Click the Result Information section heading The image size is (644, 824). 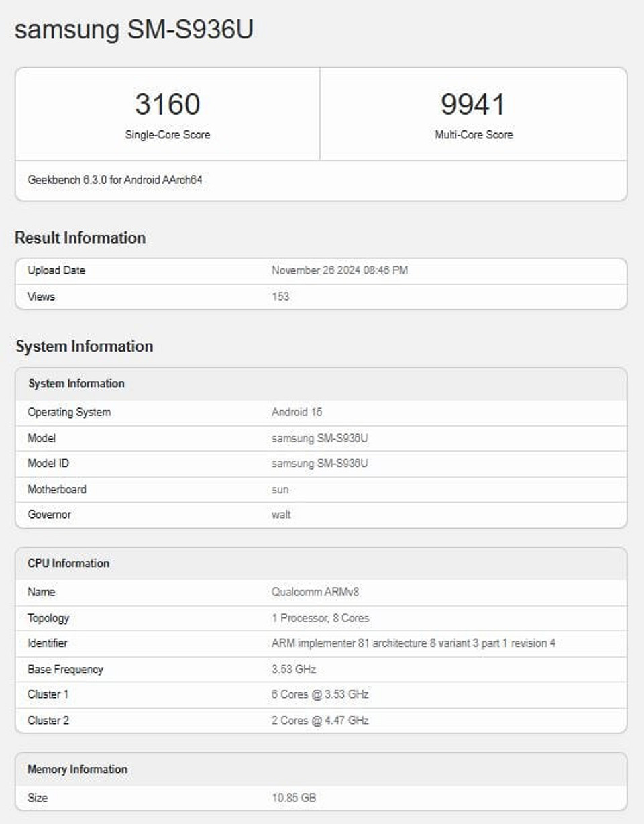80,238
